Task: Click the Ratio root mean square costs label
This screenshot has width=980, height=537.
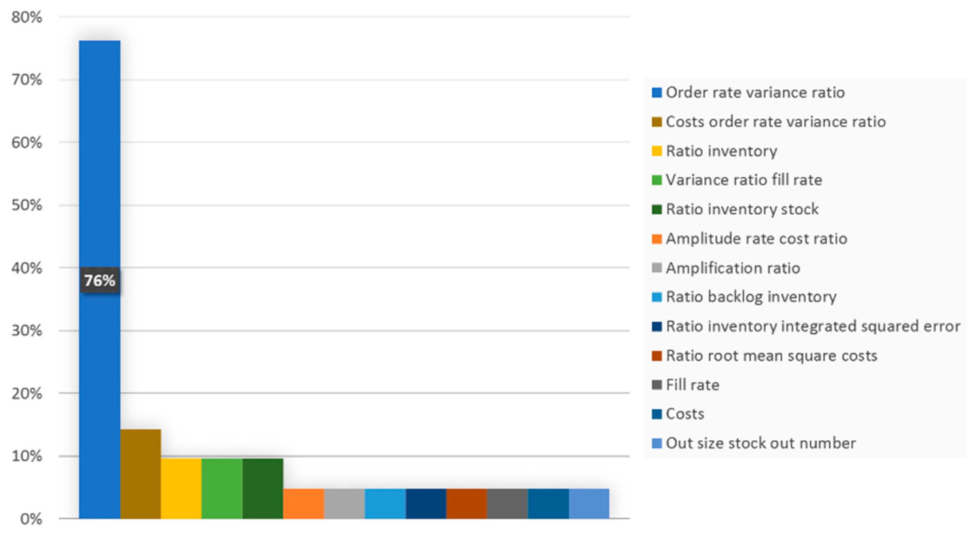Action: tap(771, 355)
